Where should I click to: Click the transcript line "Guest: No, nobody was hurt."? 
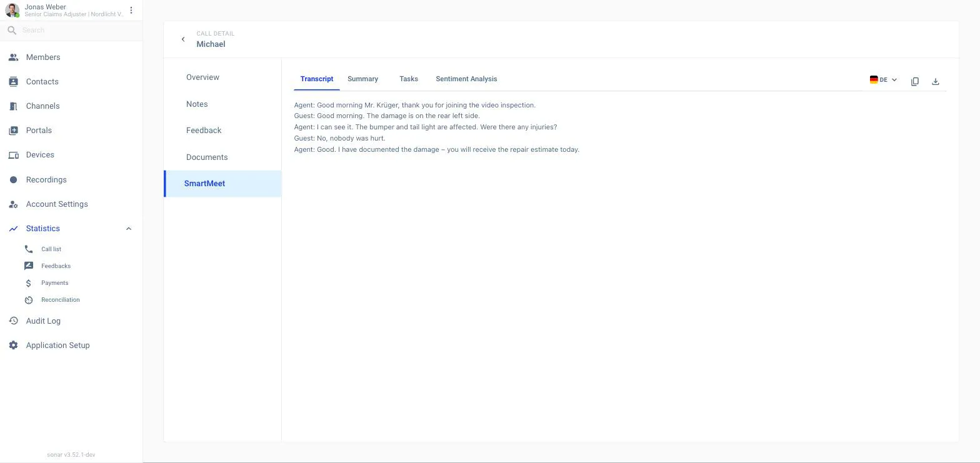point(340,138)
